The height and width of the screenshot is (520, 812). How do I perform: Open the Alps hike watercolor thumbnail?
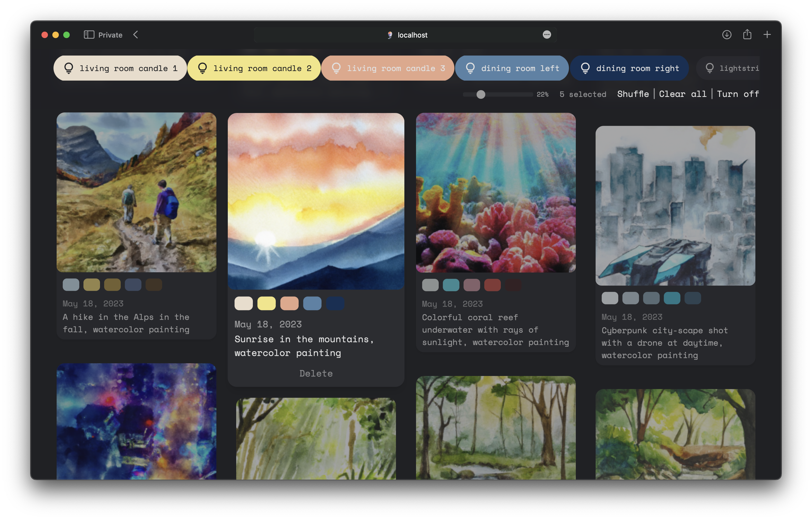click(136, 192)
